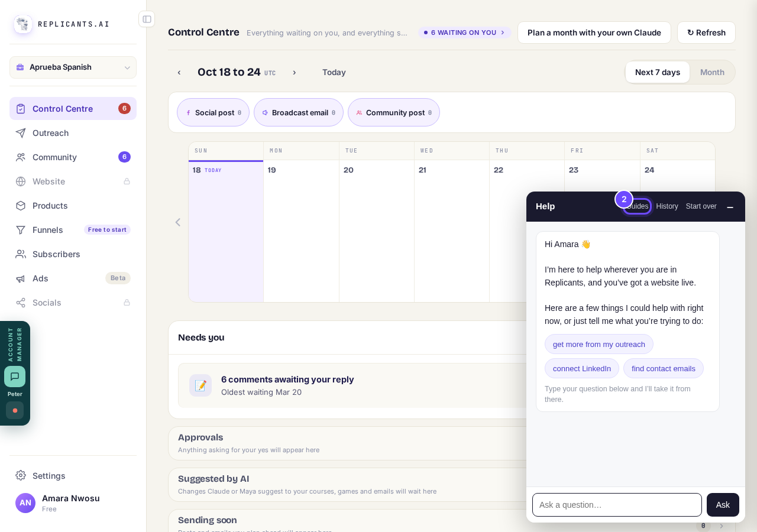Toggle Broadcast email filter chip
This screenshot has height=532, width=757.
pyautogui.click(x=299, y=112)
